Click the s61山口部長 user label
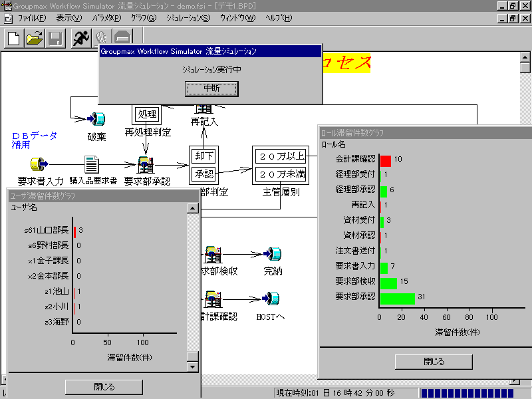The image size is (532, 399). 47,230
